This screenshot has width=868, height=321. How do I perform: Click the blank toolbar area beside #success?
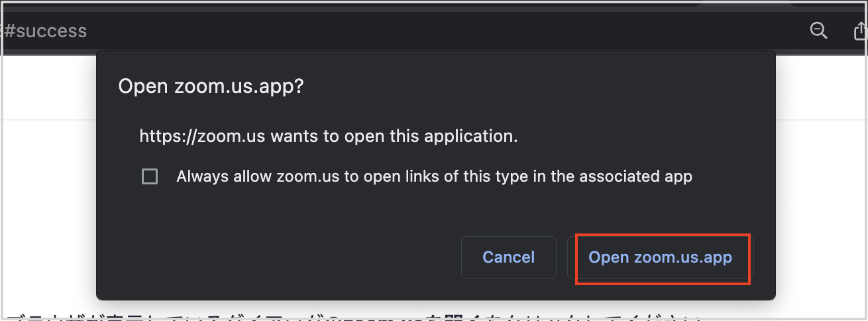(x=444, y=31)
